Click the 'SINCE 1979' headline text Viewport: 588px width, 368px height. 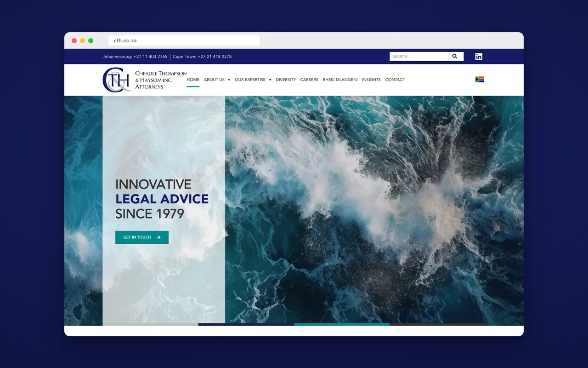150,214
